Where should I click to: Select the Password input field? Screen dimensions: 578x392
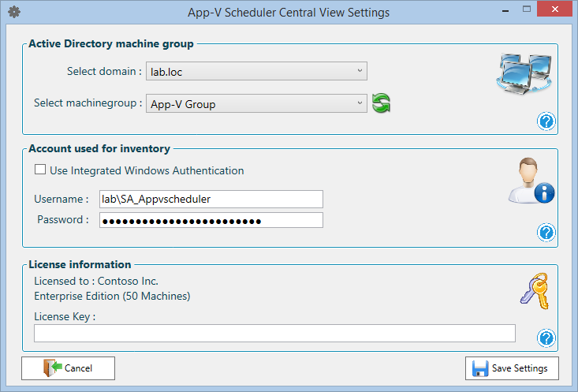pyautogui.click(x=211, y=220)
